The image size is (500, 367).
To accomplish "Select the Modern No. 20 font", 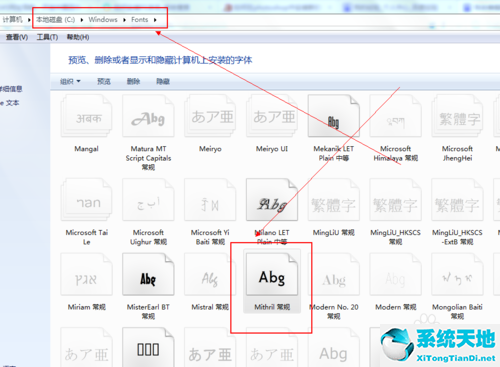I will tap(334, 275).
